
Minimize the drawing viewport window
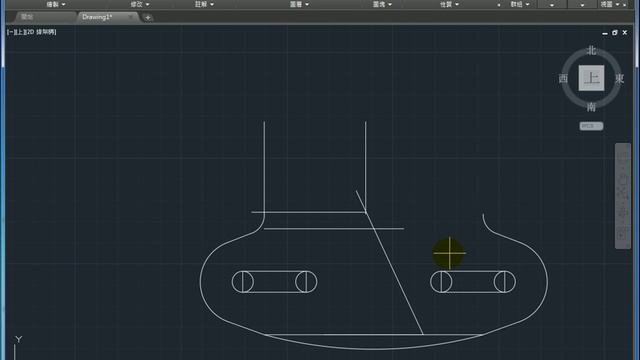click(605, 33)
